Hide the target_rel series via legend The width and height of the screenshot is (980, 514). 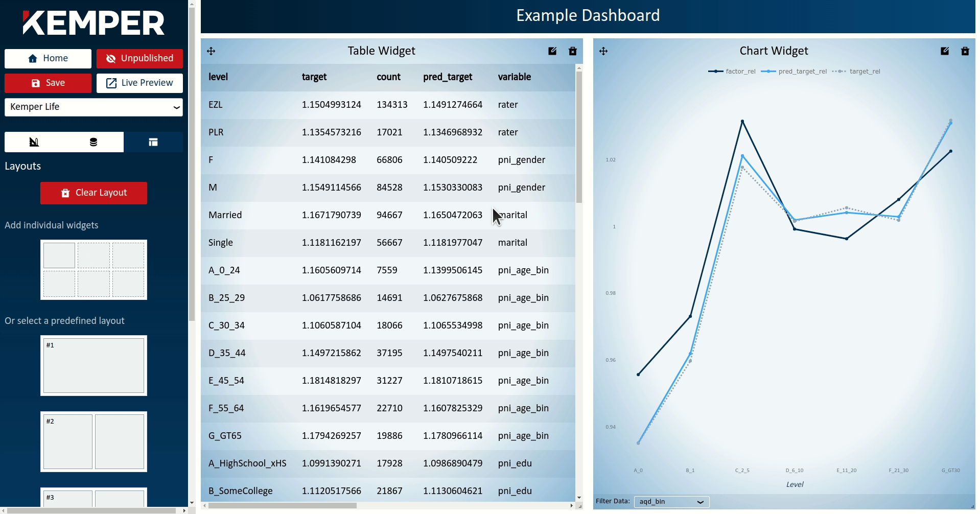click(x=856, y=72)
